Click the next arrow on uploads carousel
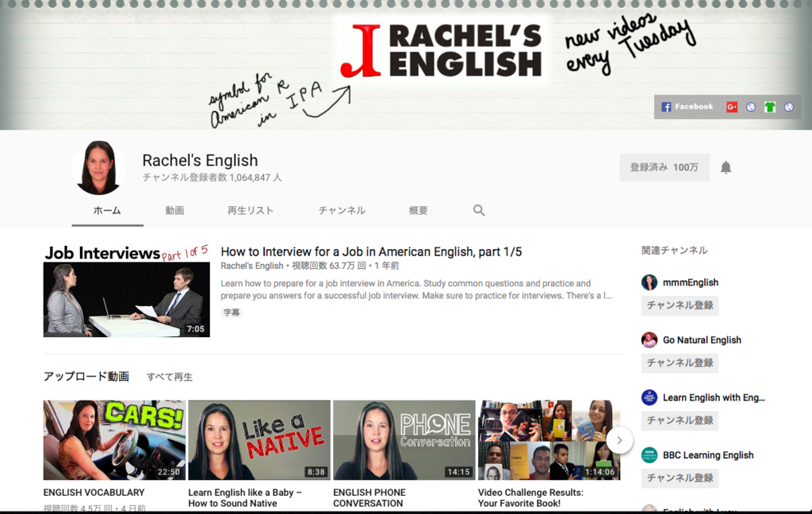This screenshot has width=812, height=514. [x=619, y=440]
